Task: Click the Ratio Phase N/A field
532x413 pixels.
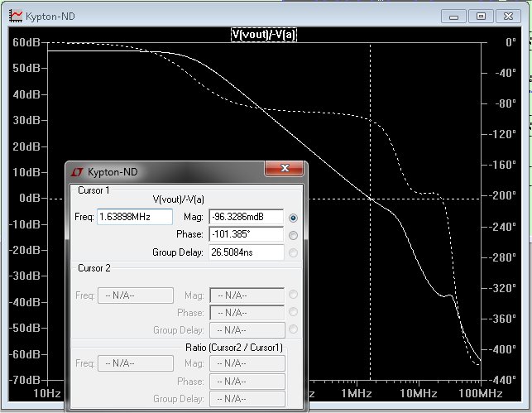Action: [x=247, y=382]
